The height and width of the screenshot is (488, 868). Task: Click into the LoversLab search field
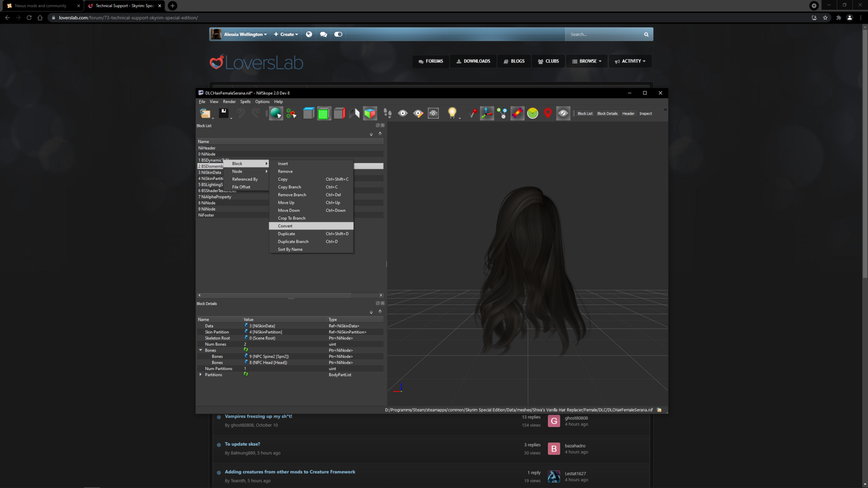(605, 34)
